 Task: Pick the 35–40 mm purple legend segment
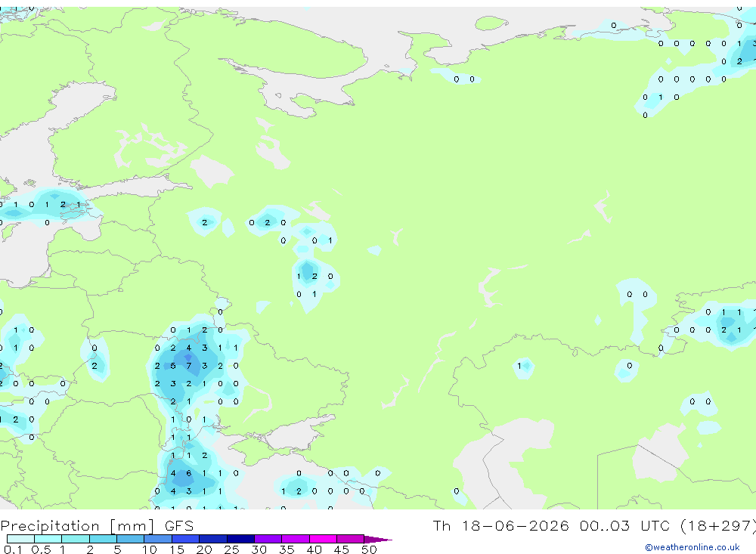pyautogui.click(x=296, y=539)
